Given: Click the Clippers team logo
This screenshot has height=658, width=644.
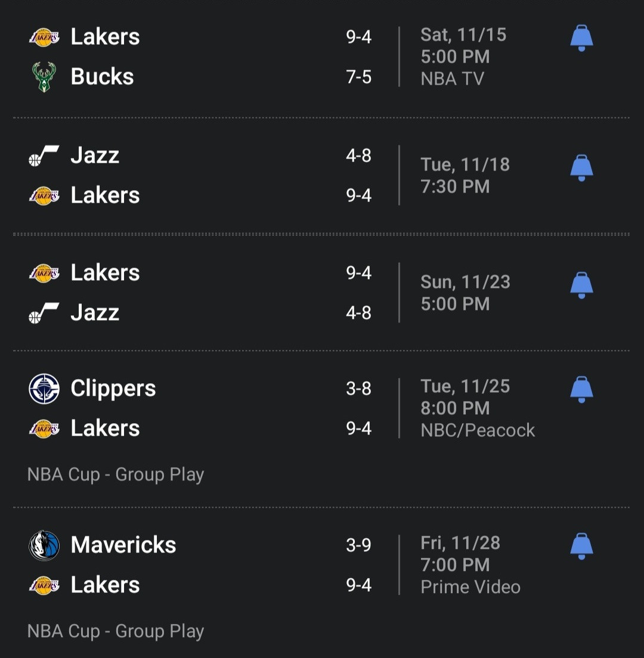Looking at the screenshot, I should [x=44, y=389].
